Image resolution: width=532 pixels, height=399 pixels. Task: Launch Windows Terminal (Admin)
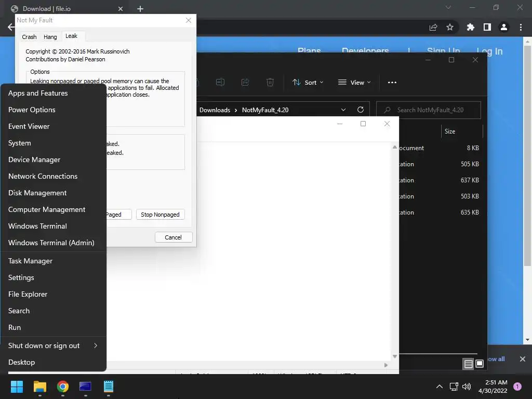point(54,243)
